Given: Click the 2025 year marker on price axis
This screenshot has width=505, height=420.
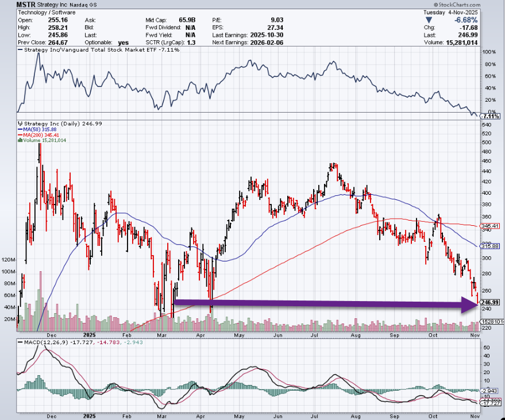Looking at the screenshot, I should [88, 333].
